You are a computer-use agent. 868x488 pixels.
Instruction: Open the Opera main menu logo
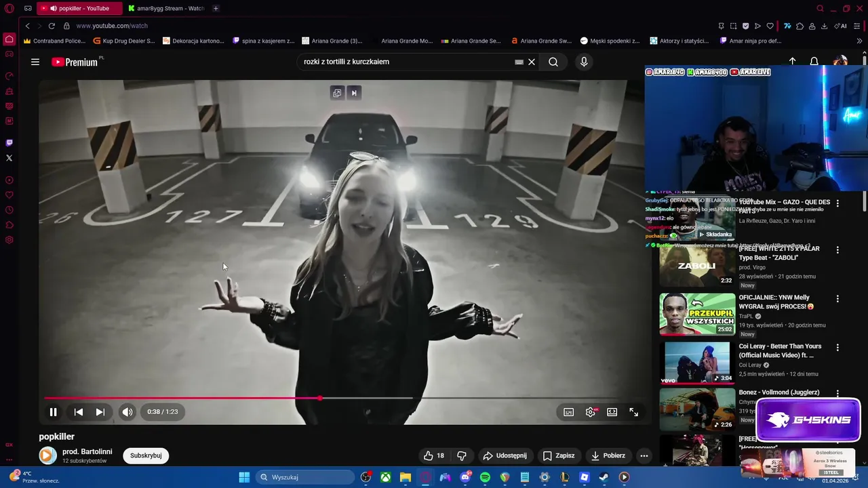(x=9, y=8)
